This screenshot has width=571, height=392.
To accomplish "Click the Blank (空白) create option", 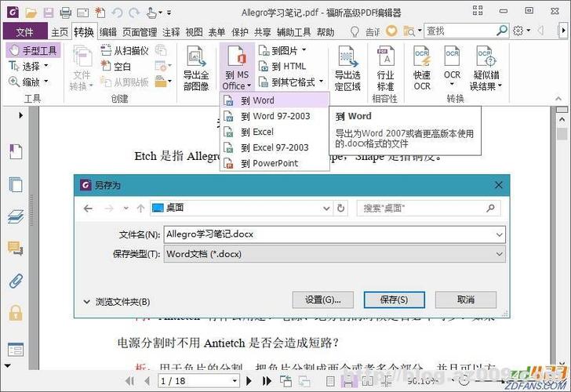I will pos(116,66).
